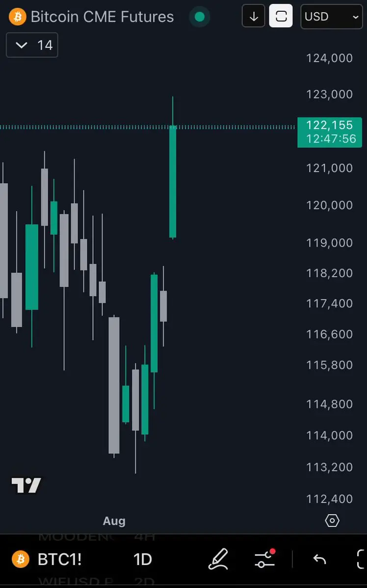Open the indicator settings sliders icon
Screen dimensions: 367x588
(x=265, y=559)
